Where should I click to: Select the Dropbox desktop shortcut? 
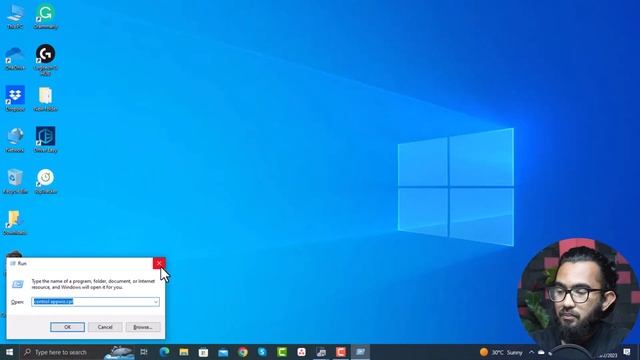click(15, 99)
